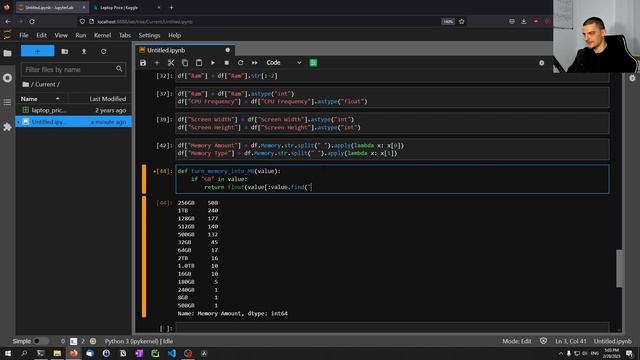Upload files with the upload icon

pyautogui.click(x=84, y=51)
